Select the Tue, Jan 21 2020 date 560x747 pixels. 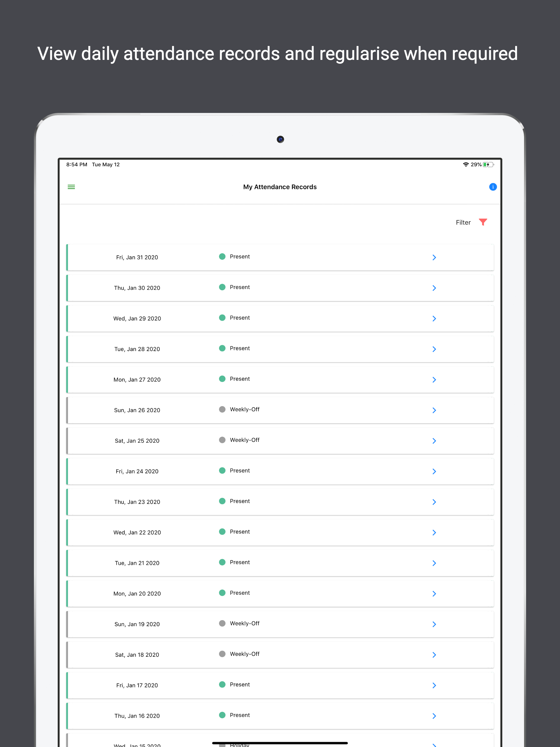[x=137, y=563]
